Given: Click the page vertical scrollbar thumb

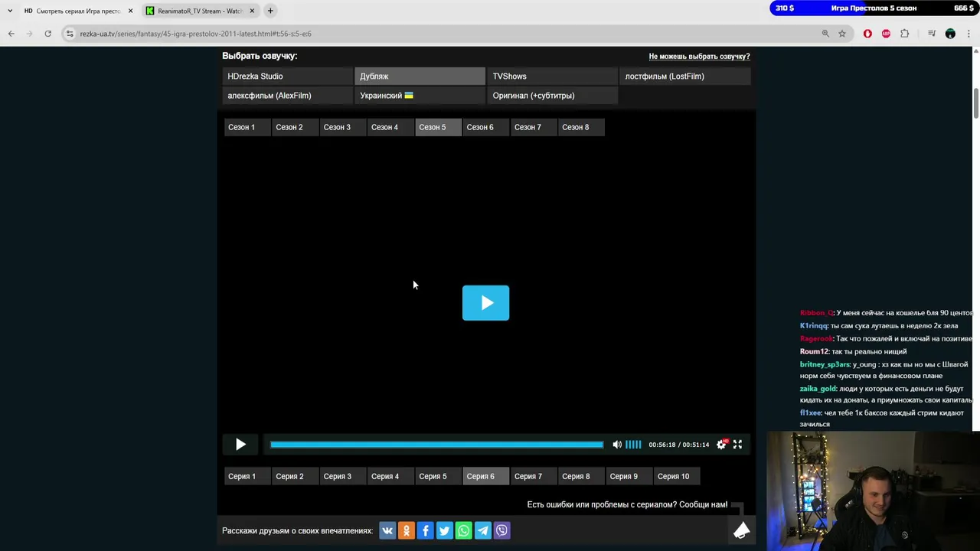Looking at the screenshot, I should click(x=976, y=103).
